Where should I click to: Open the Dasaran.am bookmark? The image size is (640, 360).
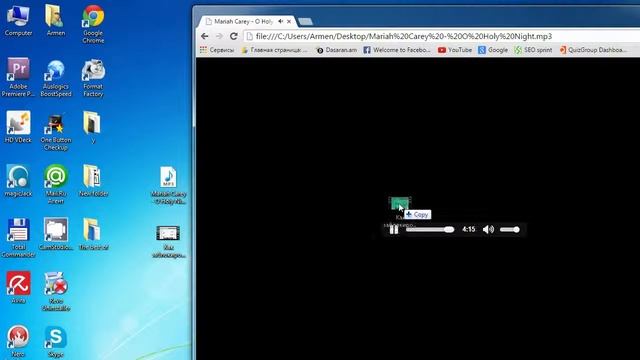tap(336, 50)
